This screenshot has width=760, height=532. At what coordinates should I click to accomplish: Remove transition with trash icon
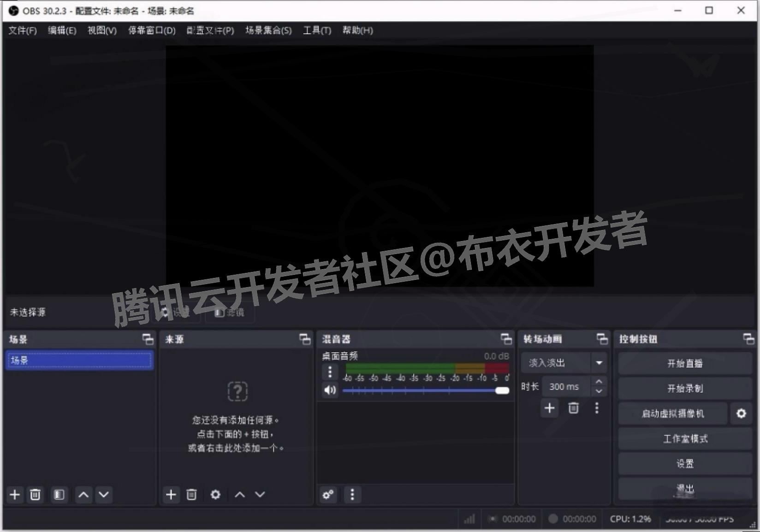tap(573, 408)
